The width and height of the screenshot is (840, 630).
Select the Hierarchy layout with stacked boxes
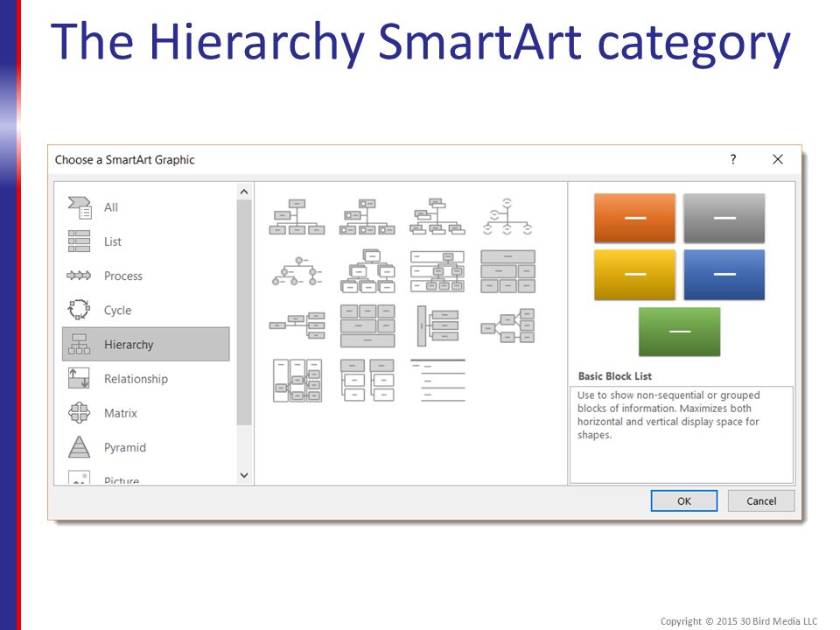pos(367,271)
